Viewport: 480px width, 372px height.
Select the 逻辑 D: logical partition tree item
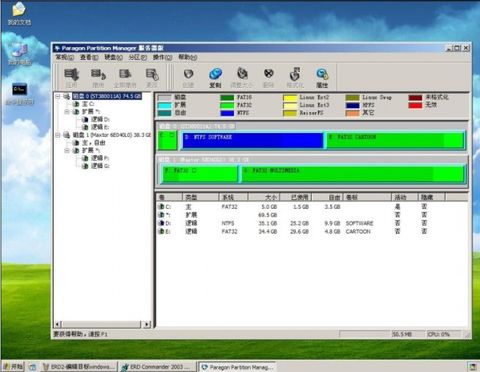pos(100,119)
